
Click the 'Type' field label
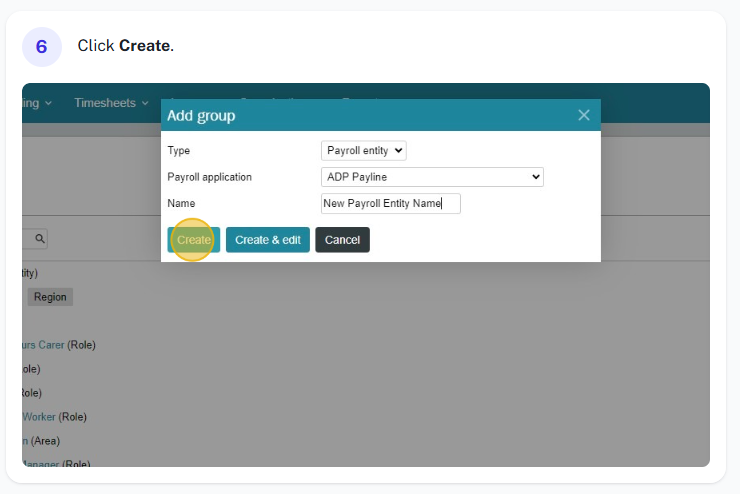point(178,151)
